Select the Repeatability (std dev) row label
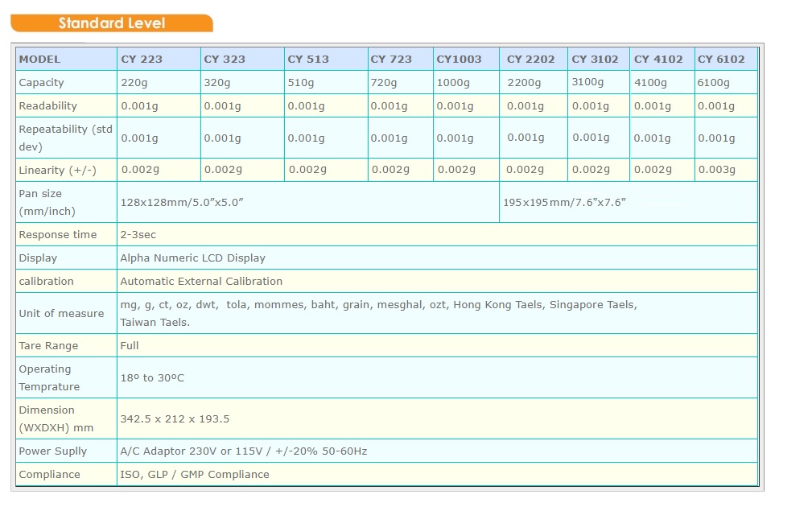Viewport: 812px width, 511px height. click(65, 138)
